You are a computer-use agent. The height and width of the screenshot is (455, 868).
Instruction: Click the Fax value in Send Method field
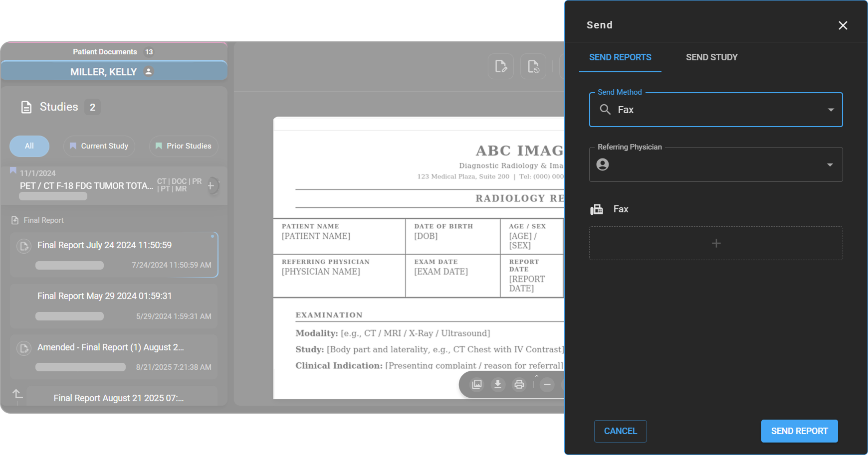tap(626, 110)
